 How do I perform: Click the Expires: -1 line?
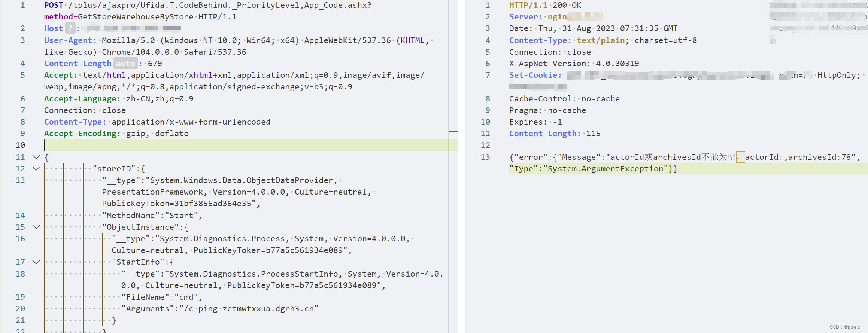tap(535, 122)
